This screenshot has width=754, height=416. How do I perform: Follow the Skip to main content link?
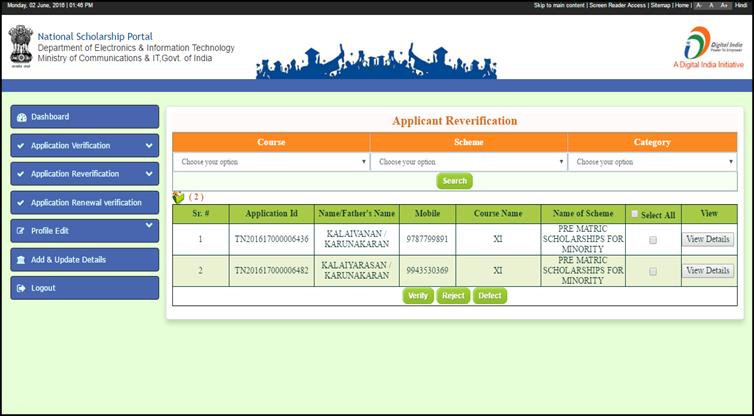559,5
